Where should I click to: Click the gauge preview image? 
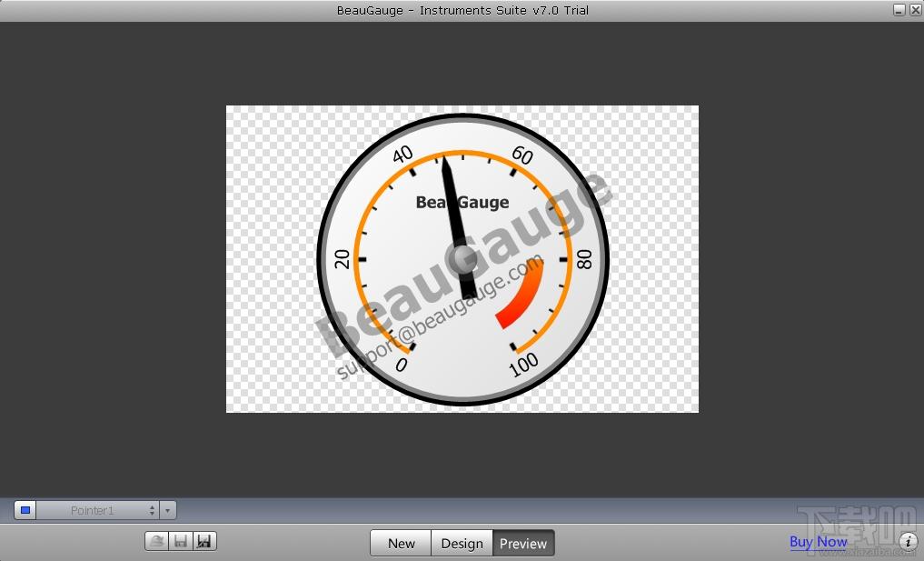coord(462,259)
